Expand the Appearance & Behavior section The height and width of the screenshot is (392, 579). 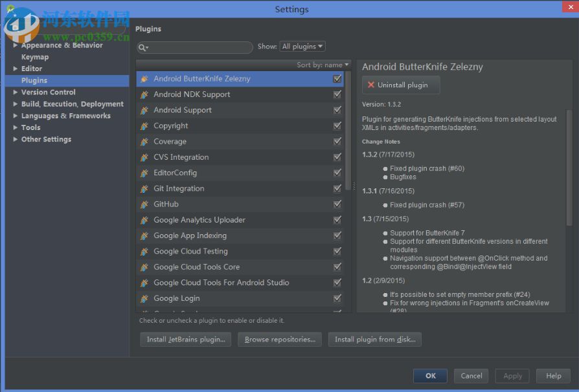tap(16, 45)
